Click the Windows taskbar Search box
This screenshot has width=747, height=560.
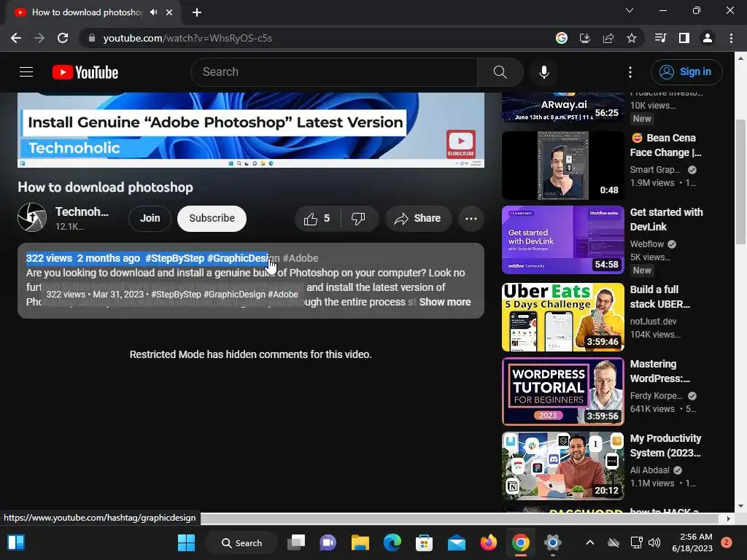tap(242, 542)
